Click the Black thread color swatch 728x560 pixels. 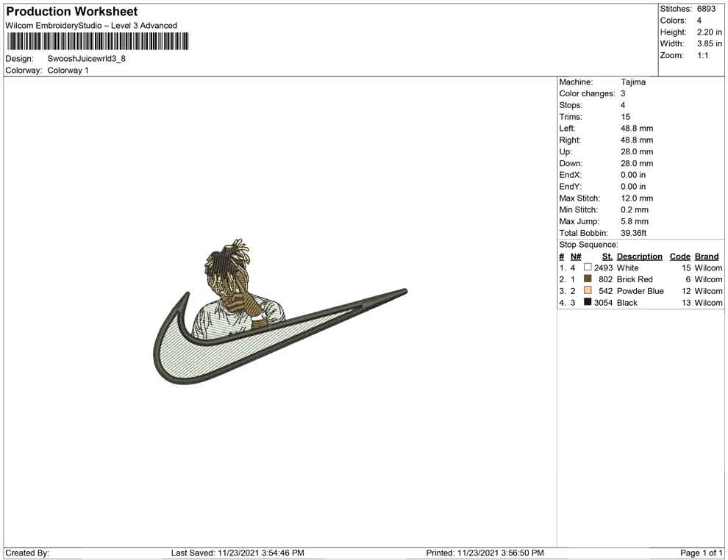pos(588,301)
